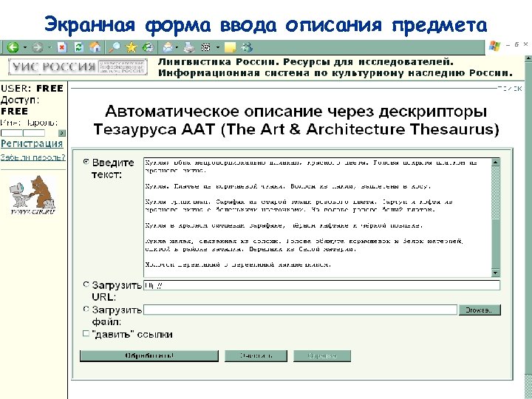Open the Messenger people icon

coord(247,47)
